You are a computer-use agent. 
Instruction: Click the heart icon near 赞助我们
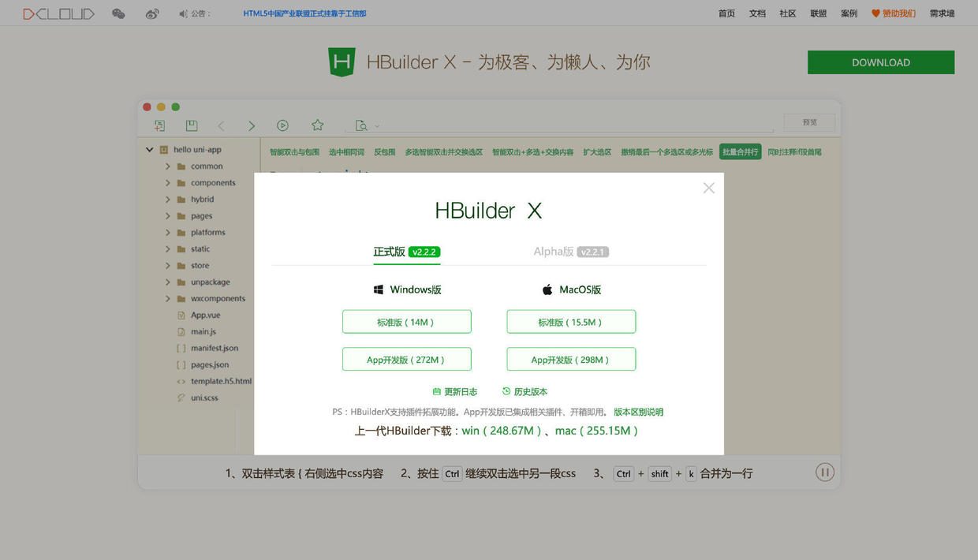pos(875,13)
